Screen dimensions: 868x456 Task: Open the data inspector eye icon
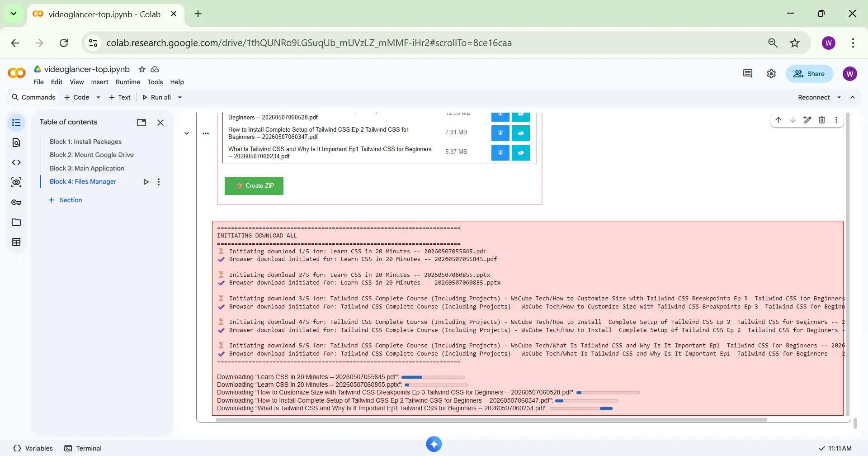point(16,182)
